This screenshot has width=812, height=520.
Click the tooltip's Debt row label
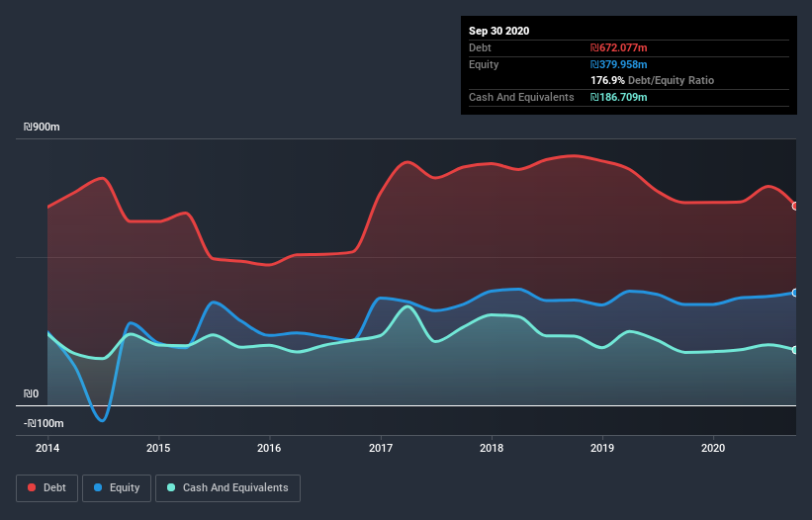coord(480,48)
